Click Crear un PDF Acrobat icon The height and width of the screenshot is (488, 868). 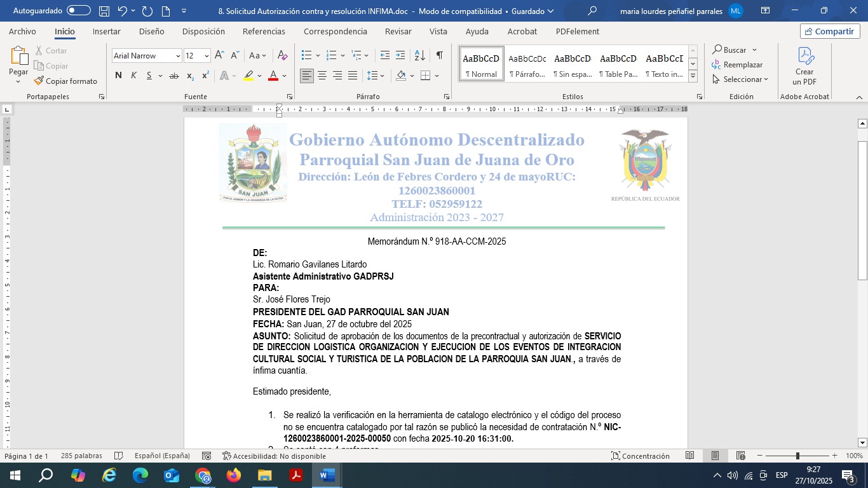pyautogui.click(x=804, y=66)
